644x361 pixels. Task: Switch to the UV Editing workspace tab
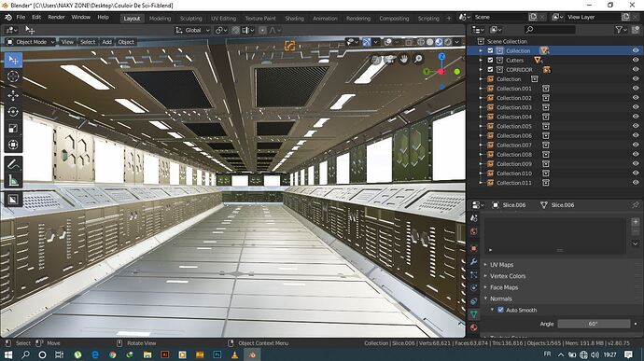(x=223, y=19)
